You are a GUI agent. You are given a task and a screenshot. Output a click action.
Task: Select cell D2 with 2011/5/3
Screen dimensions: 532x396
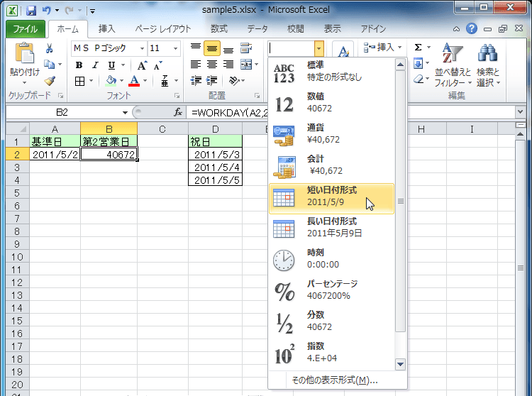click(x=216, y=155)
